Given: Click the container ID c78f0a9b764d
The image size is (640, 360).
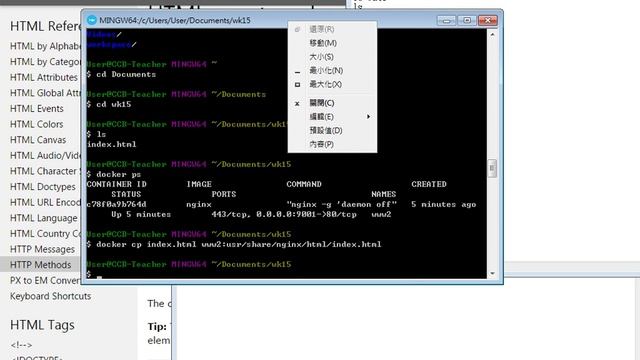Looking at the screenshot, I should tap(116, 204).
